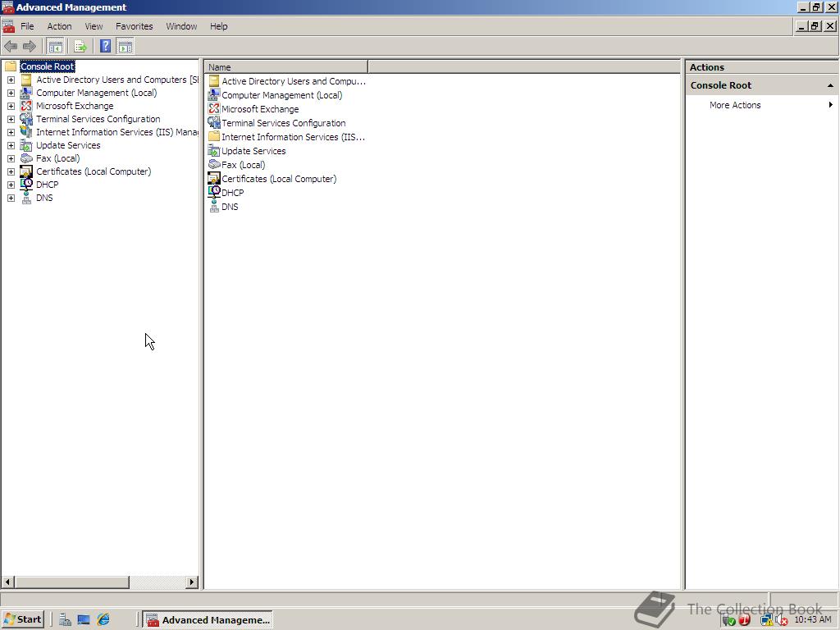This screenshot has height=630, width=840.
Task: Expand Fax (Local) tree node
Action: (11, 158)
